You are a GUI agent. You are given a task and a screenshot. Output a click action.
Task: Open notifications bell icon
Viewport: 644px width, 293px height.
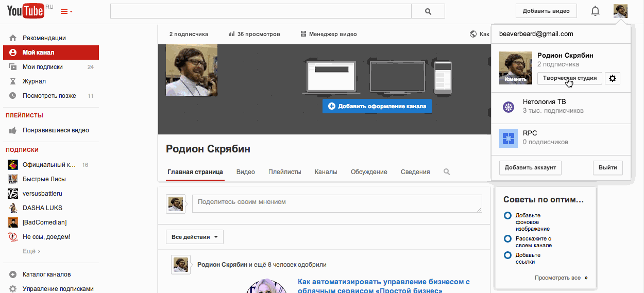tap(596, 11)
